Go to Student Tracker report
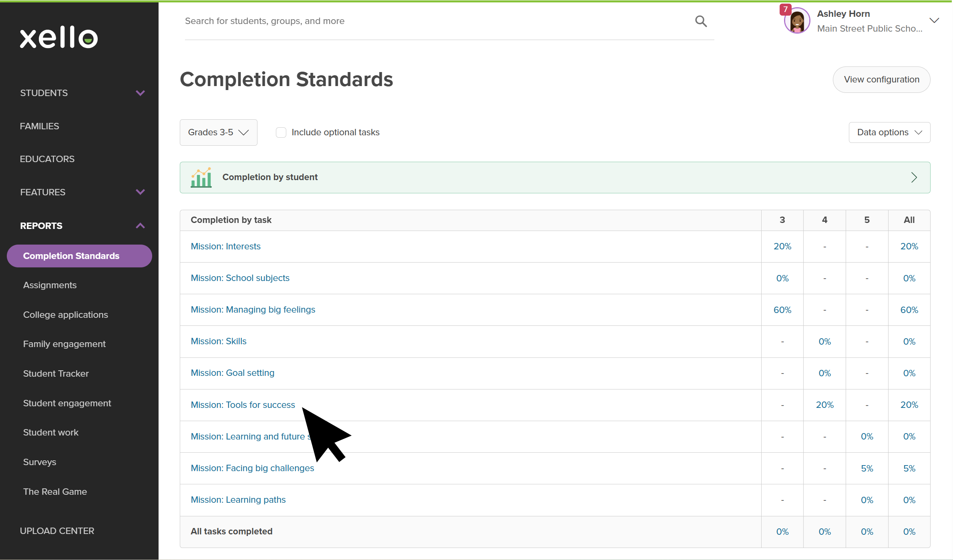 pyautogui.click(x=56, y=373)
